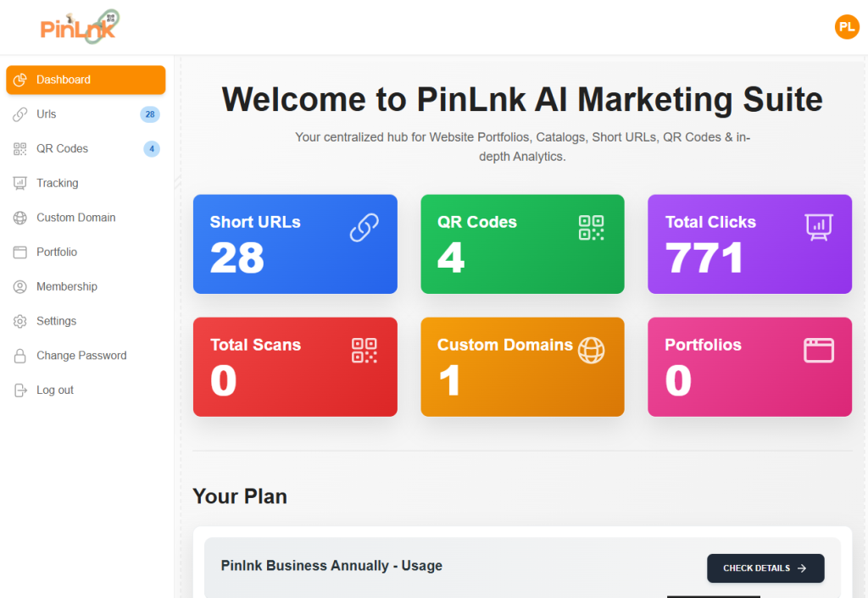Image resolution: width=868 pixels, height=598 pixels.
Task: Open Custom Domain page
Action: pyautogui.click(x=86, y=218)
